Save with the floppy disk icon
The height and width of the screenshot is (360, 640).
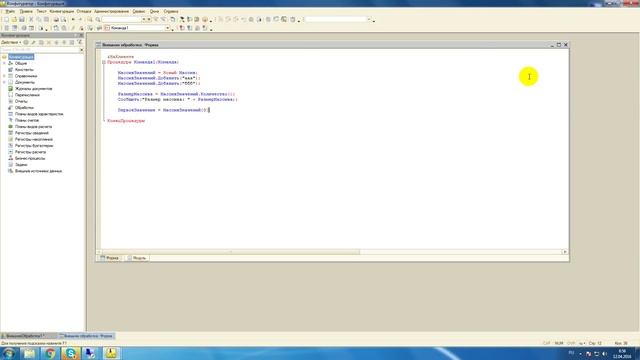[22, 20]
